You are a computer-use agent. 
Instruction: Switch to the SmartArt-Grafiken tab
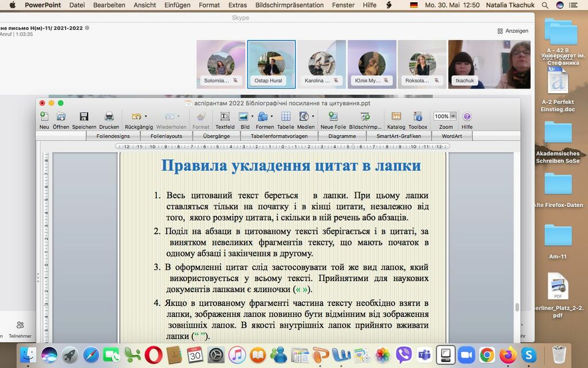coord(399,136)
